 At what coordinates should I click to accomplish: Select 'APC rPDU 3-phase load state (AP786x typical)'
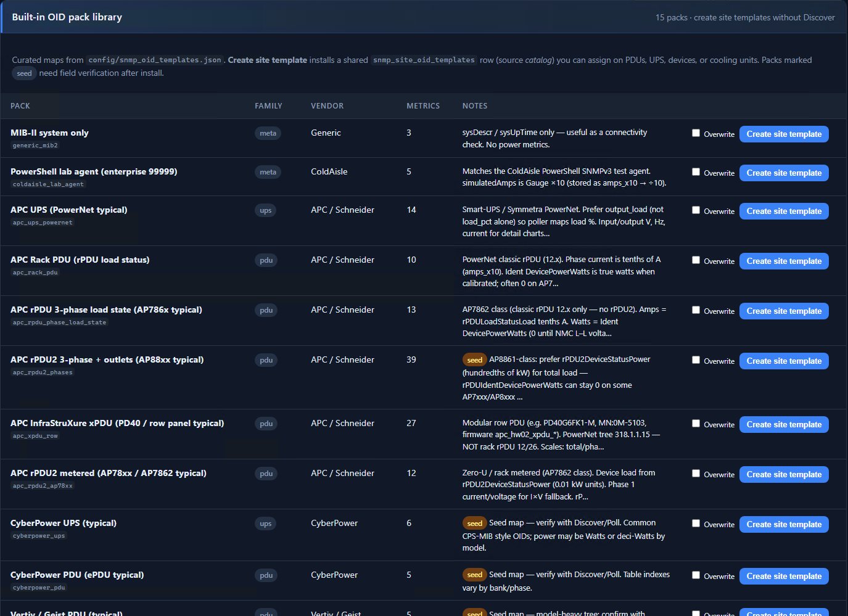106,310
